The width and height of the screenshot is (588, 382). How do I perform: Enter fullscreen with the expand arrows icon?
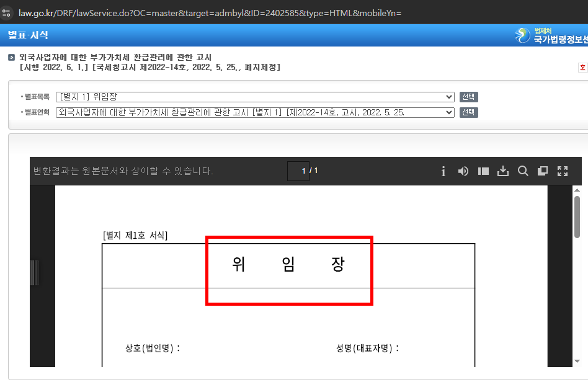[563, 171]
